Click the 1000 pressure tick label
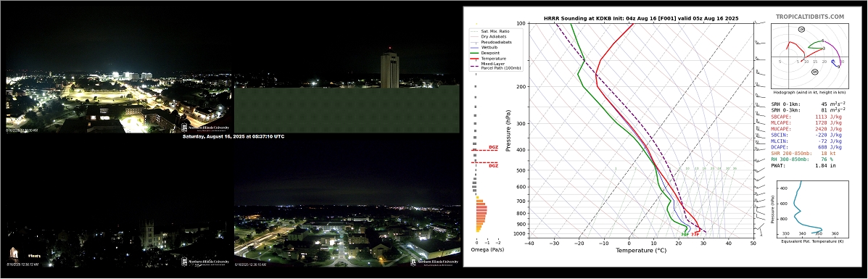868x279 pixels. [x=520, y=234]
